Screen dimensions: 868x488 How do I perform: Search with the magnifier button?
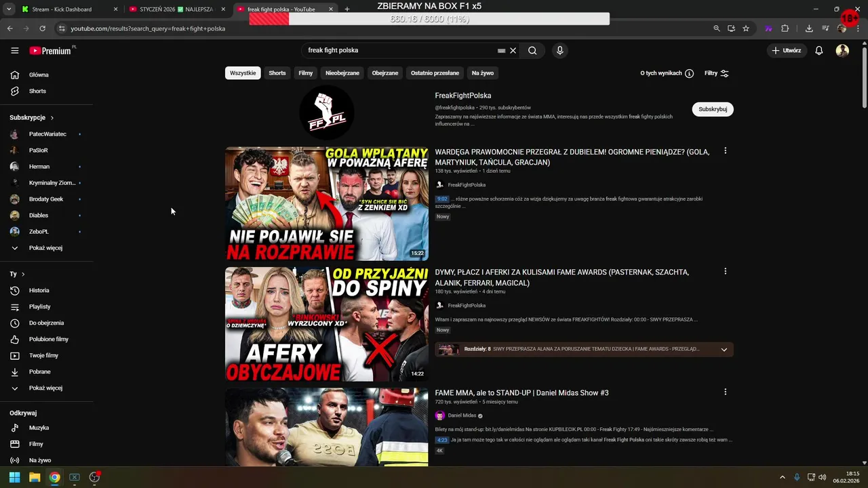[532, 50]
